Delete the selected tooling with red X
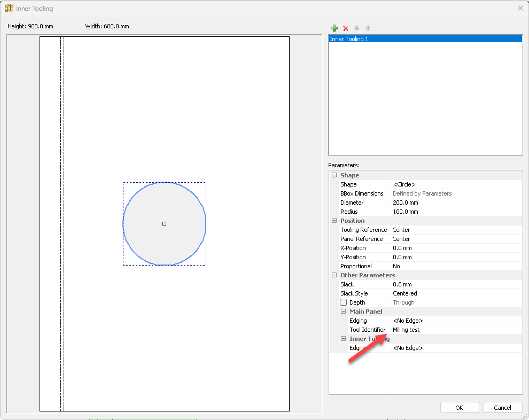This screenshot has height=420, width=529. (x=346, y=28)
